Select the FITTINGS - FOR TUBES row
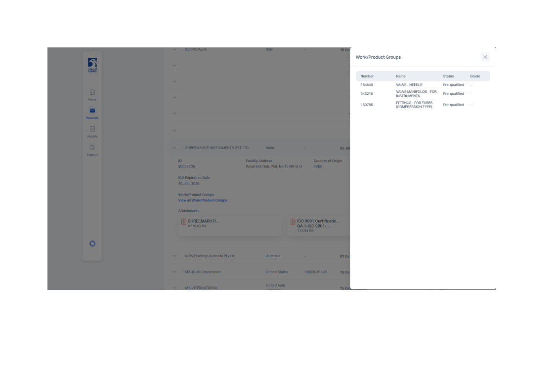The width and height of the screenshot is (555, 392). 414,105
